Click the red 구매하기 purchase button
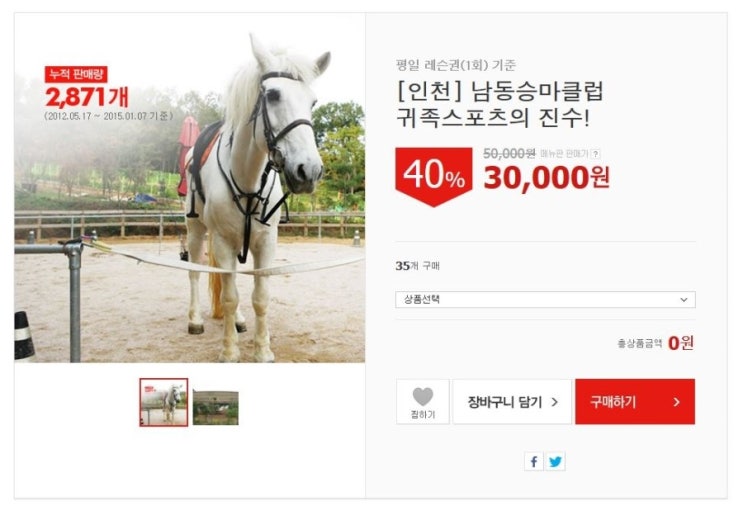 [635, 402]
